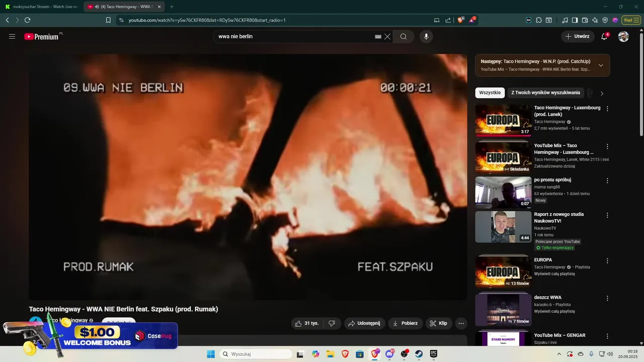
Task: Switch to mokrysuchar Stream tab
Action: (x=41, y=7)
